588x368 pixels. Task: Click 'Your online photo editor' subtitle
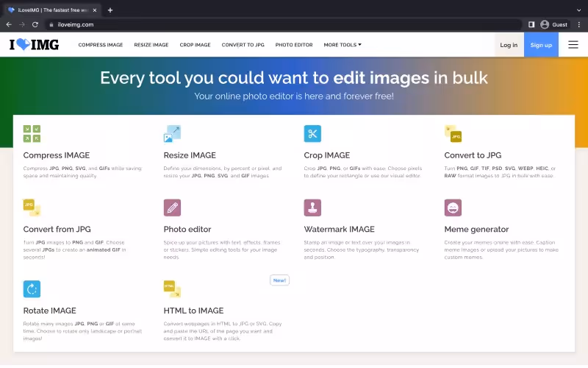(294, 96)
